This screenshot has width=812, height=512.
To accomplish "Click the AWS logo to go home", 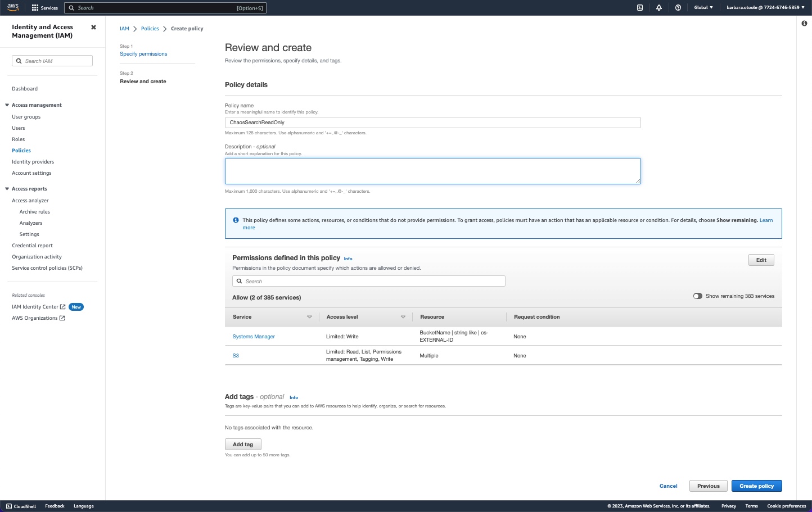I will click(x=12, y=7).
